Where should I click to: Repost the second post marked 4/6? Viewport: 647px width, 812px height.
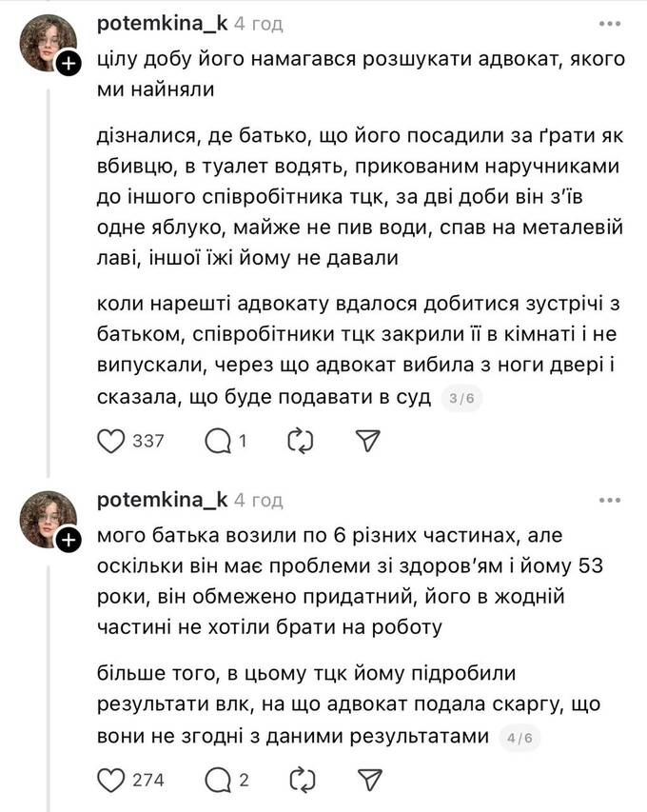click(x=300, y=781)
